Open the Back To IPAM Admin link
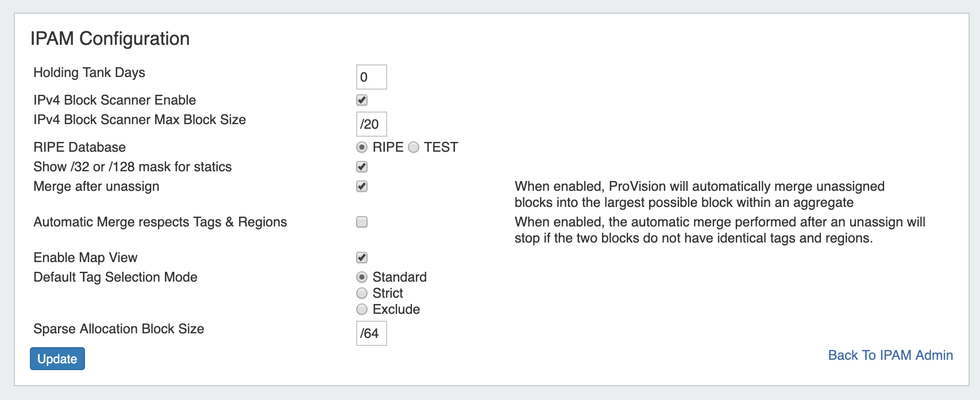980x400 pixels. pos(890,355)
